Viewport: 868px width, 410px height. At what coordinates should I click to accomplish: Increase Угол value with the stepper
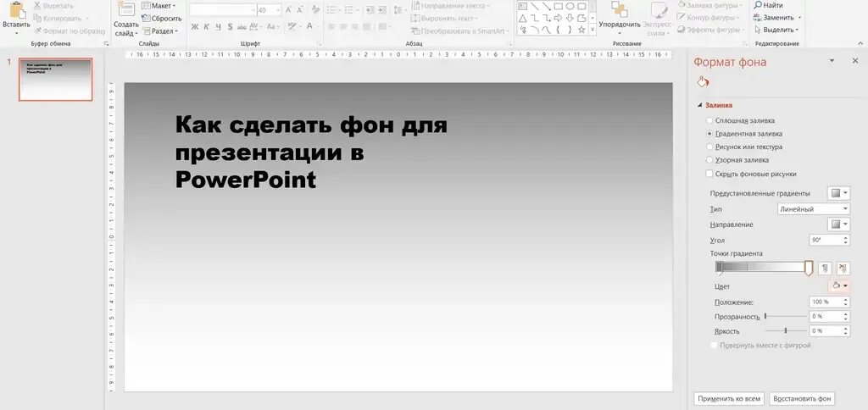tap(846, 237)
